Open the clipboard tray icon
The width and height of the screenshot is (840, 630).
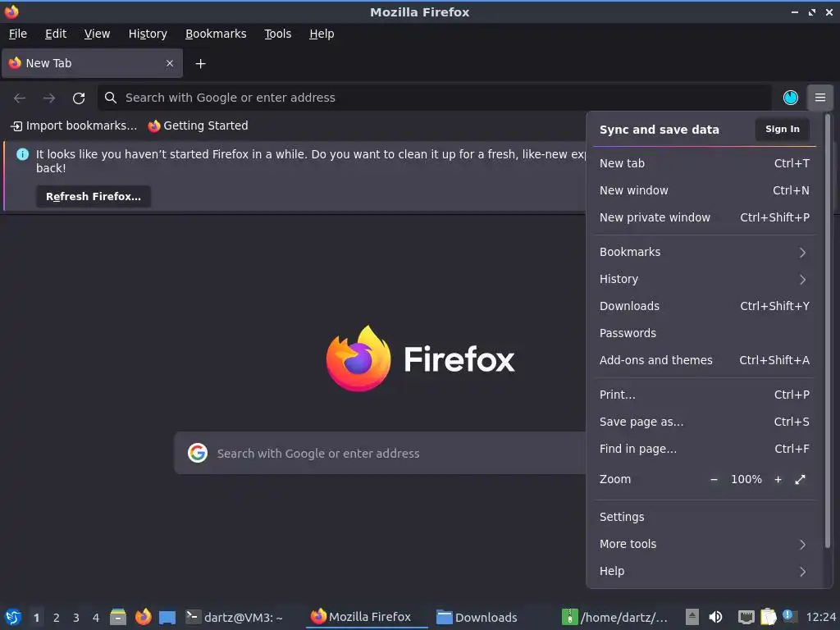(768, 617)
